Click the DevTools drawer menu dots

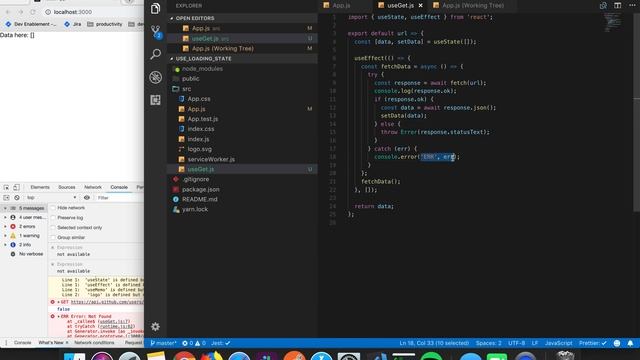pyautogui.click(x=6, y=342)
